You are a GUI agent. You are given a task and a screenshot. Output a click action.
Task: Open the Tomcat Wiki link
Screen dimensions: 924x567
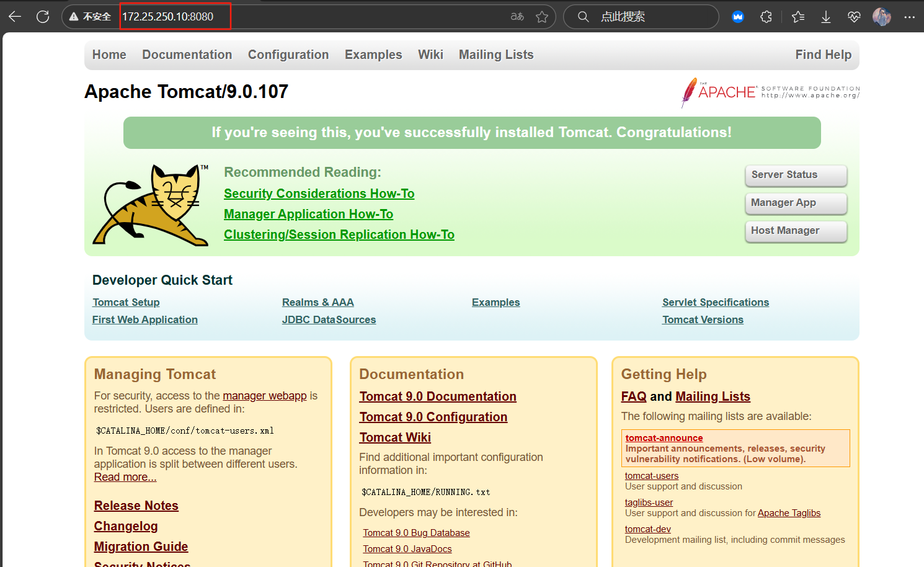point(395,437)
